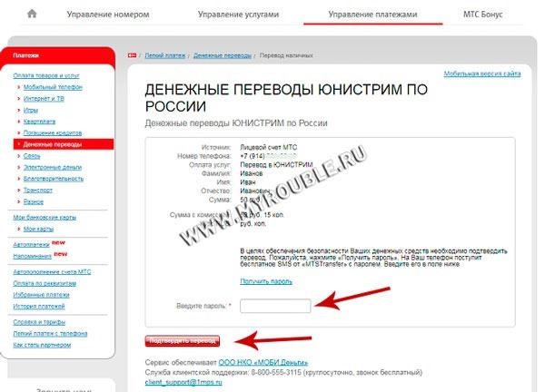The width and height of the screenshot is (545, 392).
Task: Open Мобильная версия сайта link
Action: pyautogui.click(x=482, y=73)
